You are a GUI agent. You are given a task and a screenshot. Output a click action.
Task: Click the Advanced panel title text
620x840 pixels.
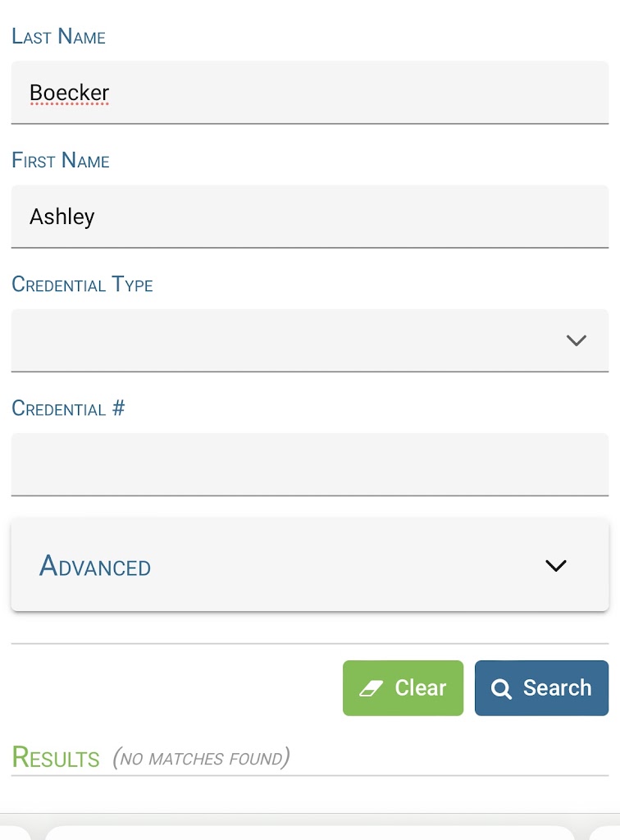(95, 566)
